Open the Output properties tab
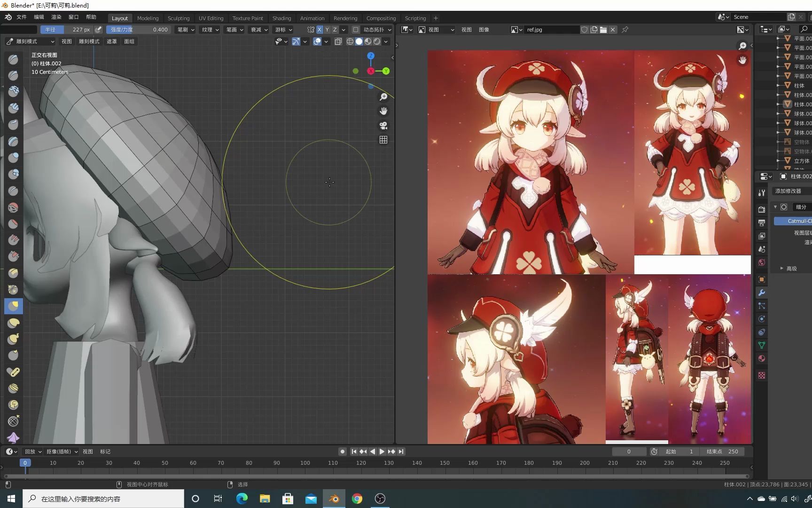The image size is (812, 508). point(762,222)
